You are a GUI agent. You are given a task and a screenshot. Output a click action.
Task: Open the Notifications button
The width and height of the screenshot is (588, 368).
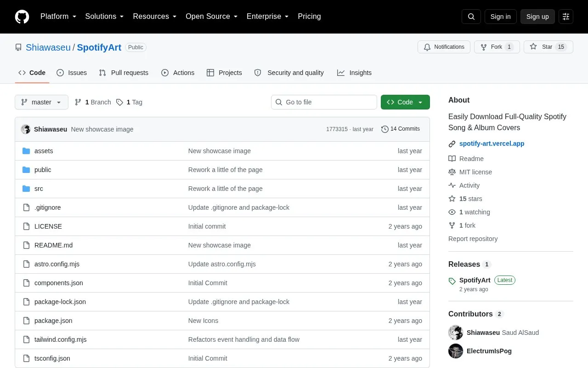click(444, 47)
